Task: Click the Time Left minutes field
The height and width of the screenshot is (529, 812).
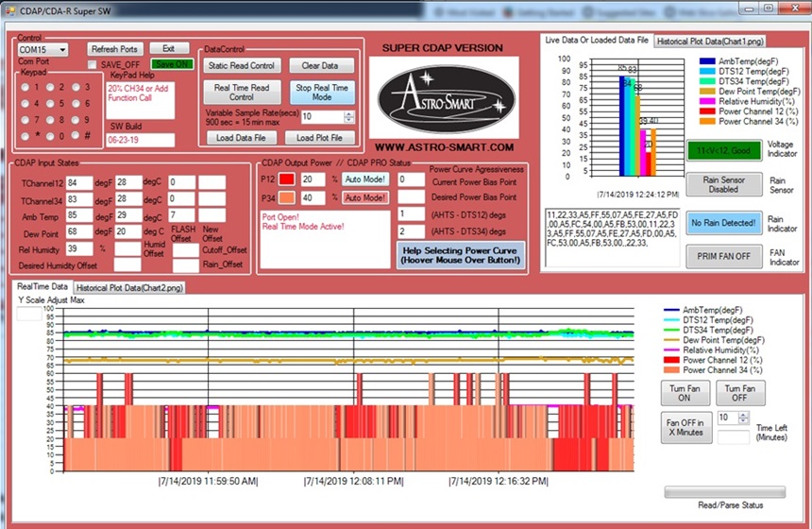Action: pyautogui.click(x=734, y=437)
